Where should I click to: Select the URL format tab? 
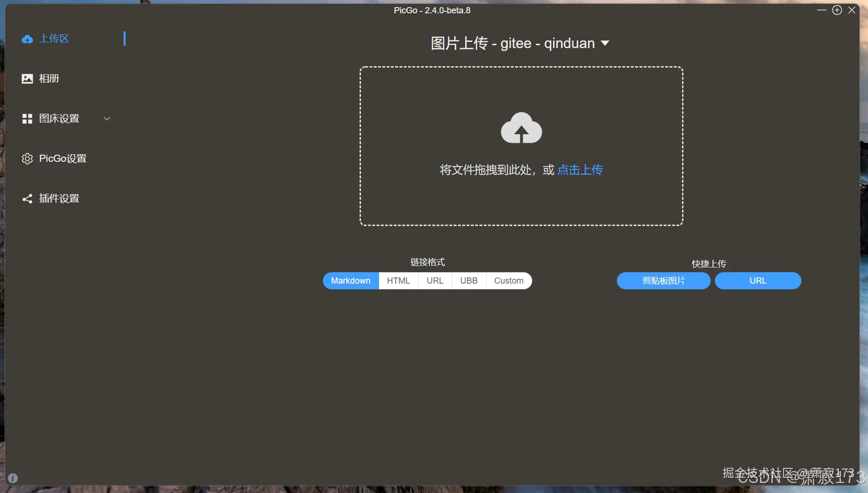tap(435, 280)
